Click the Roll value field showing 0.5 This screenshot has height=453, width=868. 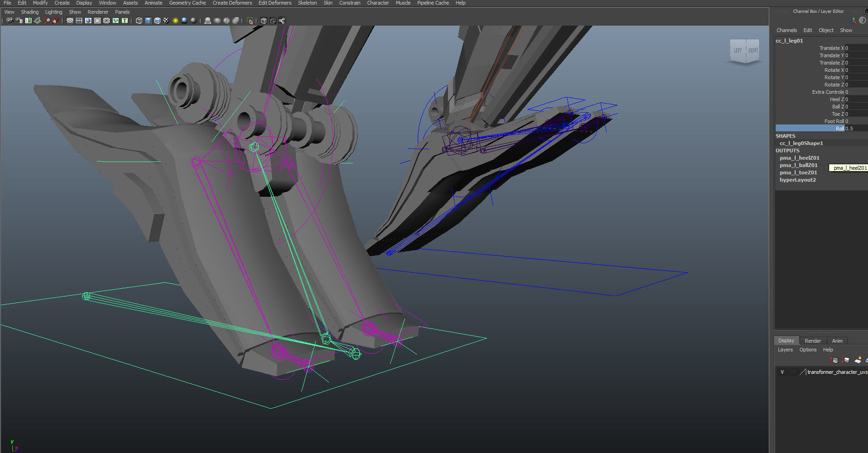point(856,129)
